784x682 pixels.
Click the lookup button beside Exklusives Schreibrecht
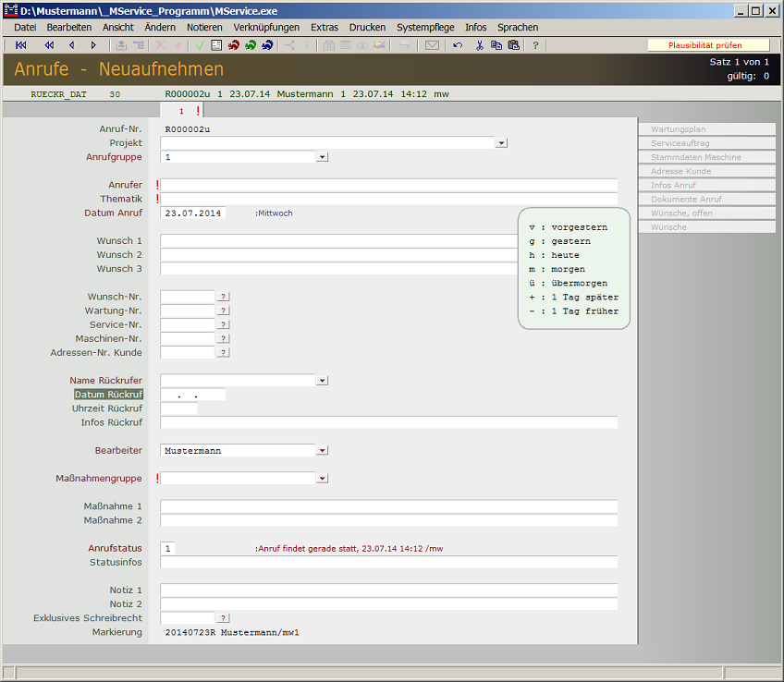pyautogui.click(x=223, y=618)
